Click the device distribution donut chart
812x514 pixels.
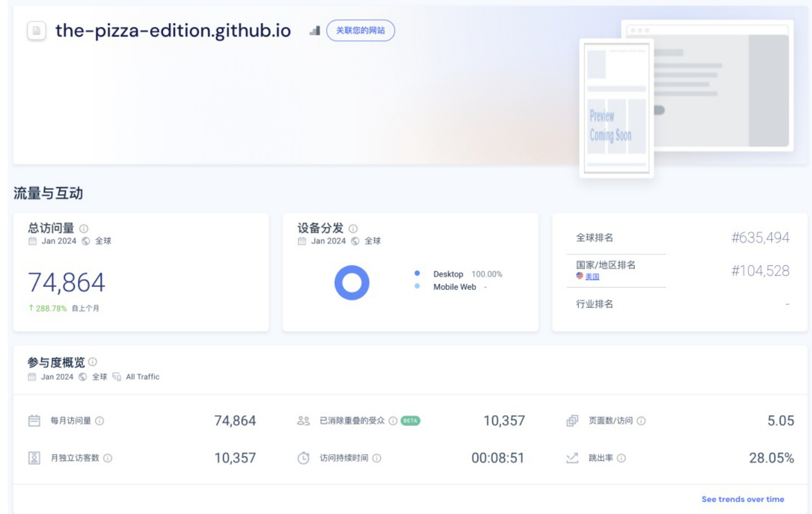tap(352, 283)
